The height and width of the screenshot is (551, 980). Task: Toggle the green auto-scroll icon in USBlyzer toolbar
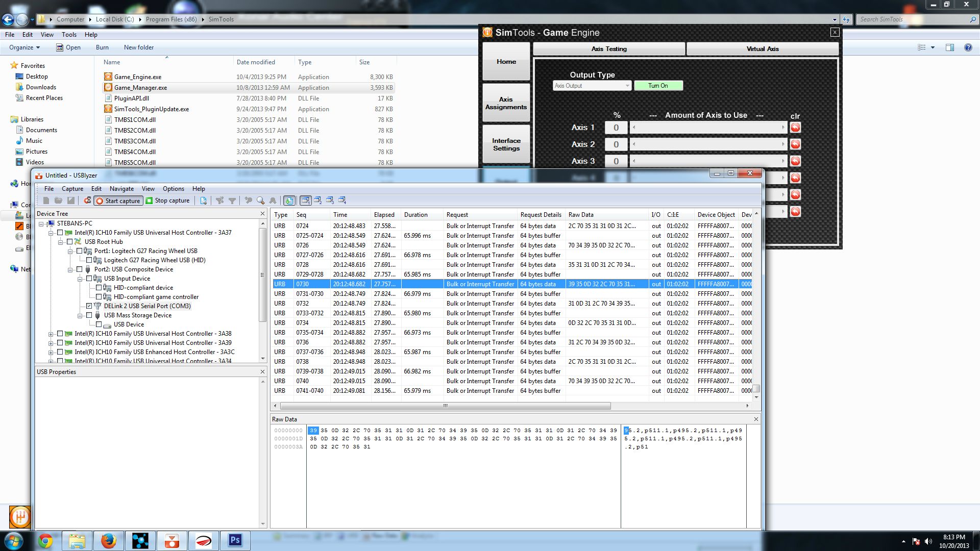289,201
